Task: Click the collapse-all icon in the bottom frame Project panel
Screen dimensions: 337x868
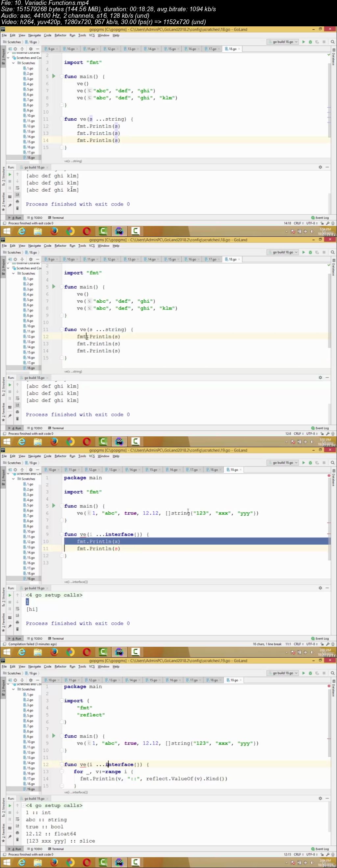Action: 22,680
